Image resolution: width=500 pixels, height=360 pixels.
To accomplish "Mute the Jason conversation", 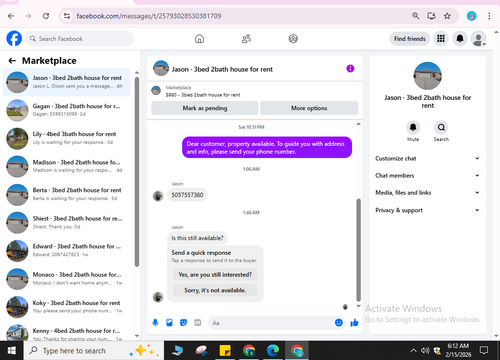I will 413,127.
